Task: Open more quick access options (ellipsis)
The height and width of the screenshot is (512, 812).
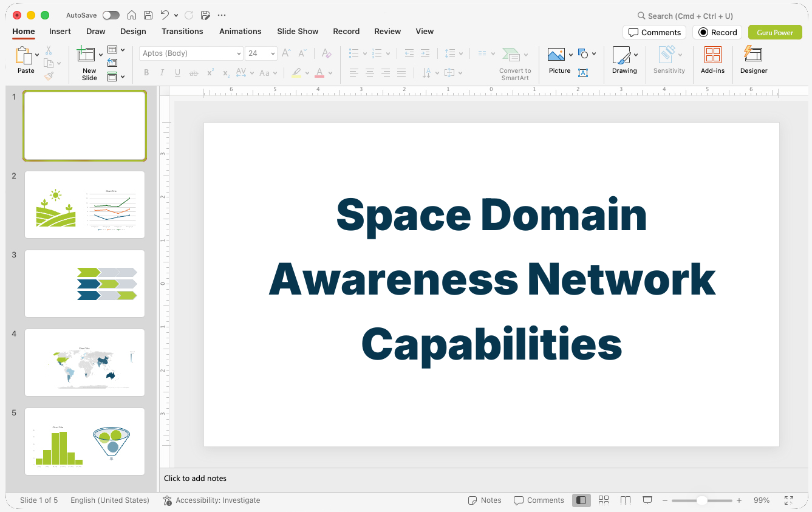Action: (222, 15)
